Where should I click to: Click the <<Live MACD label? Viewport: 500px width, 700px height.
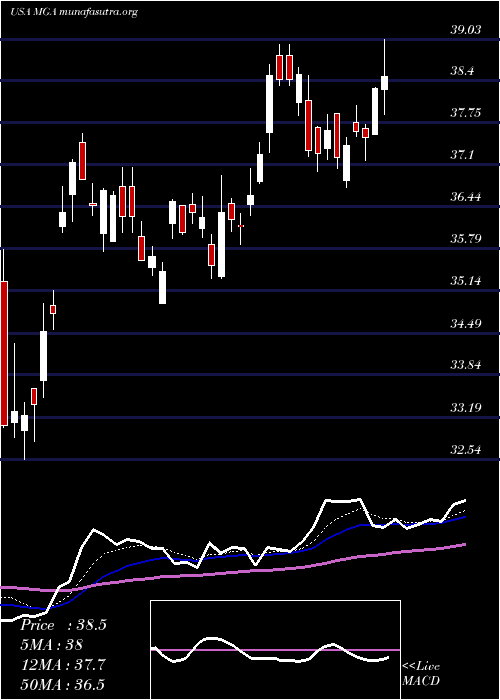[x=421, y=674]
